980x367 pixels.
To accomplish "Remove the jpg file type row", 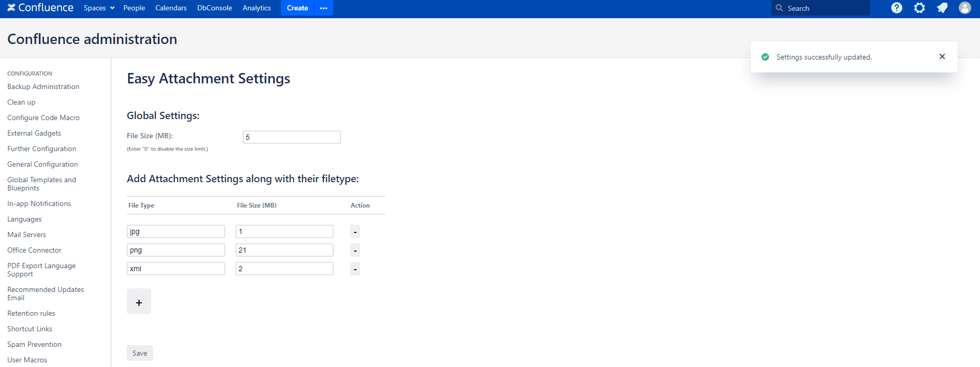I will [355, 232].
